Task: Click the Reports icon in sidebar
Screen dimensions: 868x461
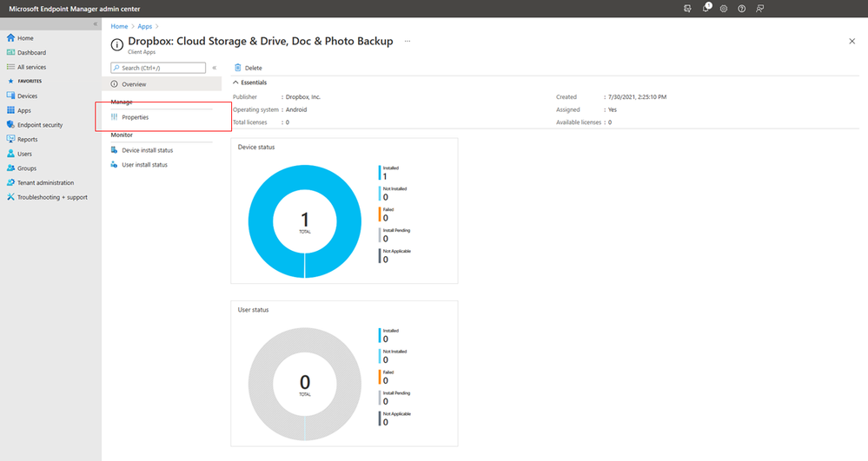Action: 10,139
